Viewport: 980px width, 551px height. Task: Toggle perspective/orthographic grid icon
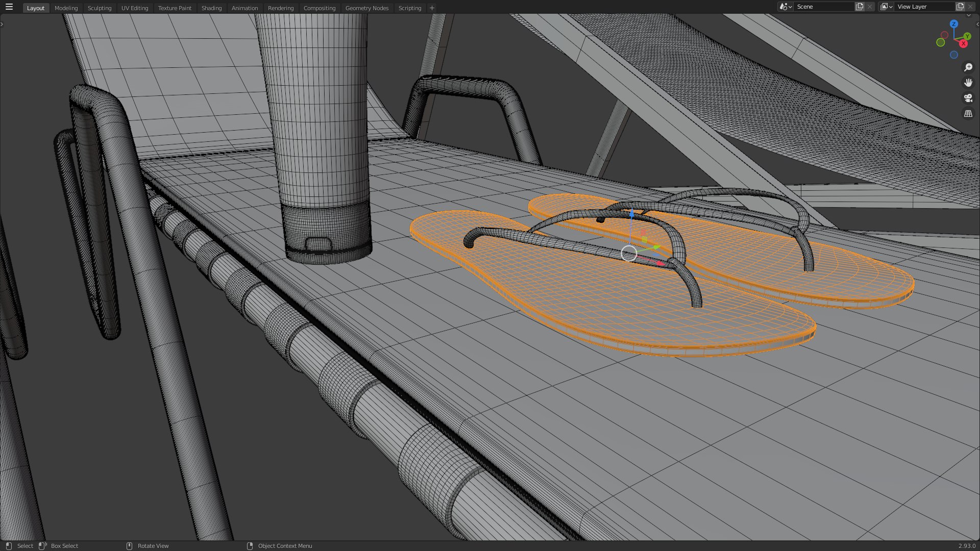click(x=968, y=114)
